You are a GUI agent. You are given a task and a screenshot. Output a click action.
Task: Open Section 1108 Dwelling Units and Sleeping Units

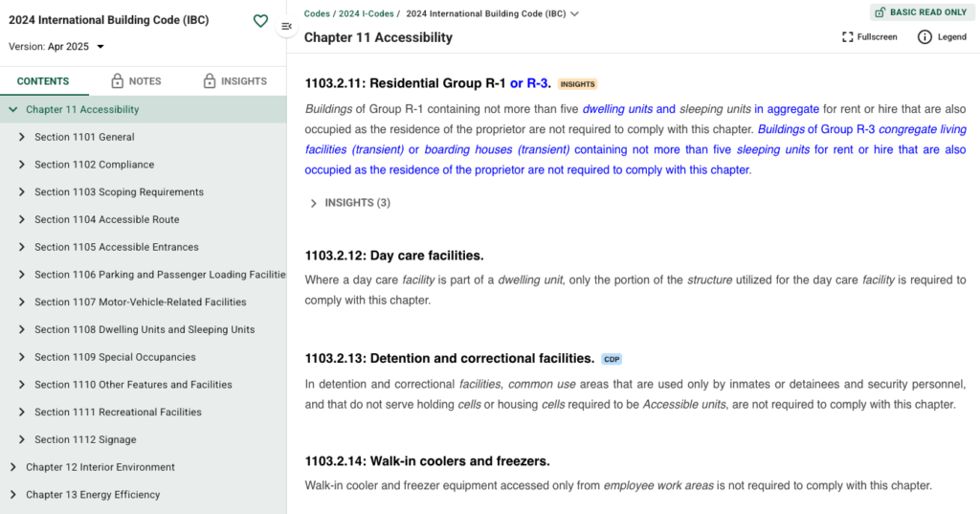click(145, 330)
